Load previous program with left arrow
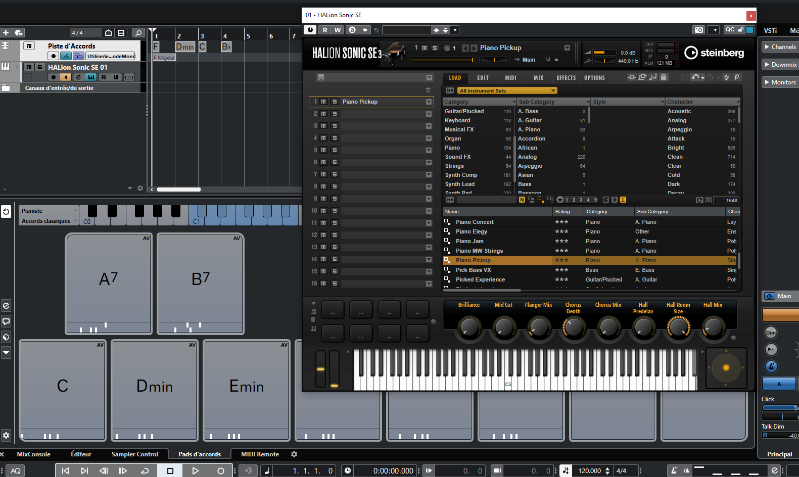The height and width of the screenshot is (477, 799). [465, 48]
